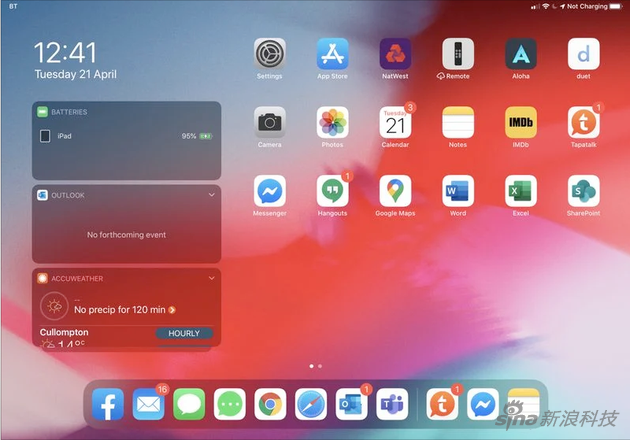
Task: Open Google Maps
Action: [x=395, y=191]
